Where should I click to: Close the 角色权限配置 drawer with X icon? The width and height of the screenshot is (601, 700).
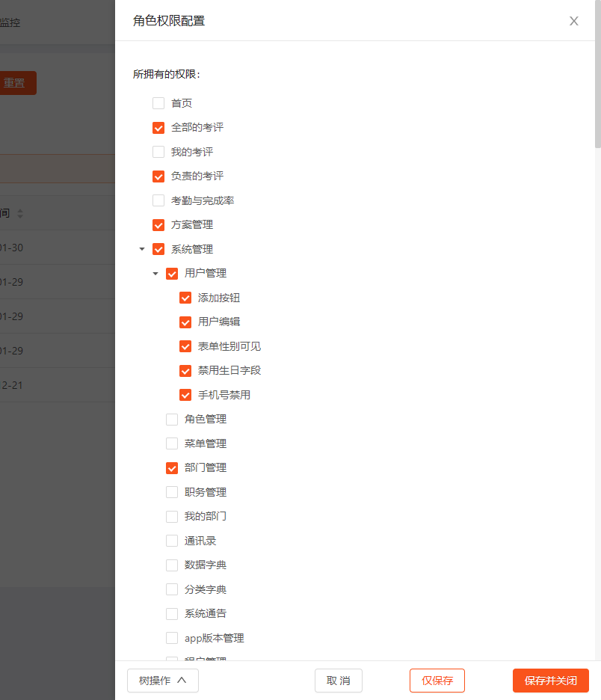pyautogui.click(x=574, y=21)
